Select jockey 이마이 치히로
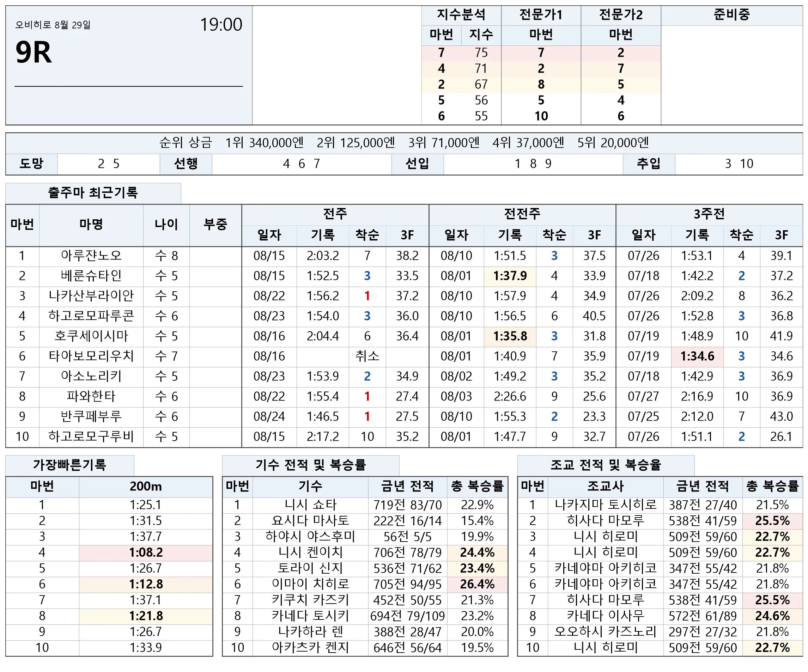808x672 pixels. click(x=310, y=584)
